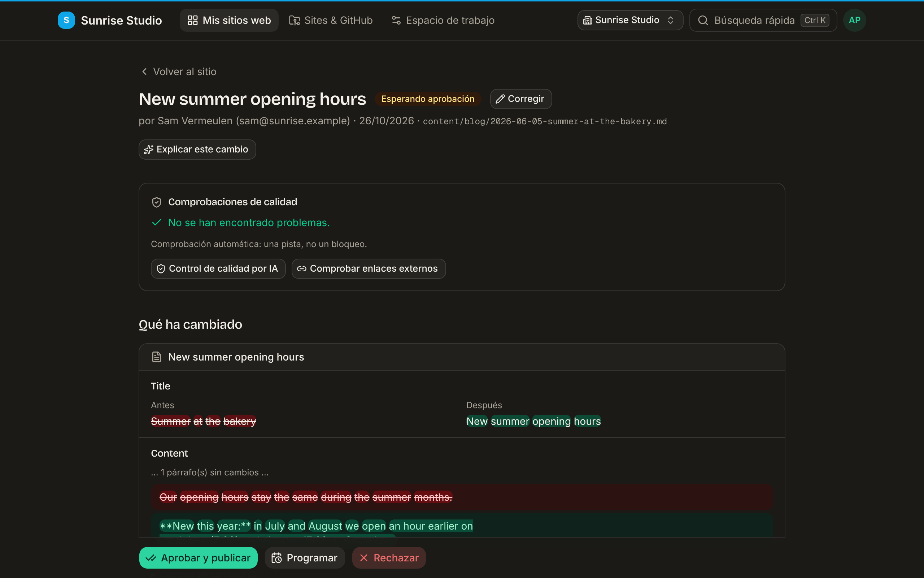Open the AP user avatar menu
The height and width of the screenshot is (578, 924).
click(854, 20)
